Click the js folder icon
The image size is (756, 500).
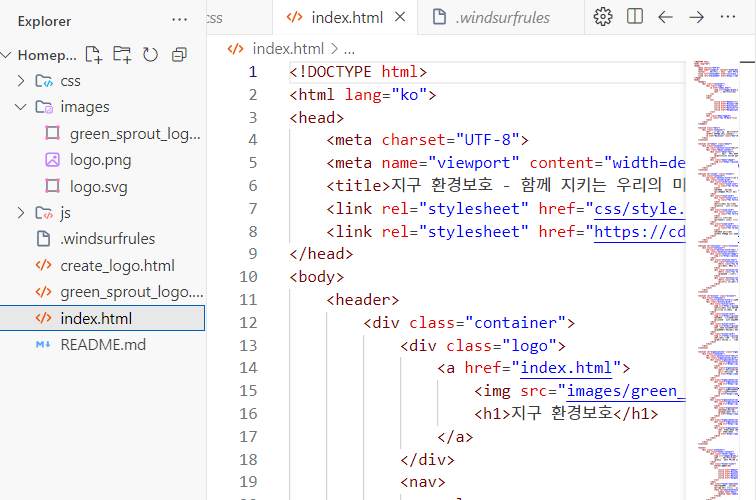(44, 213)
